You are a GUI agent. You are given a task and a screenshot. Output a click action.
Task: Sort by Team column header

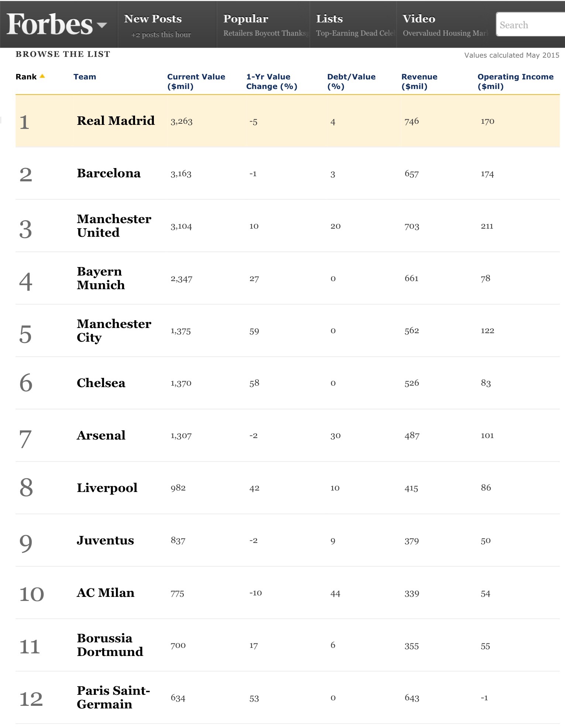[x=85, y=77]
